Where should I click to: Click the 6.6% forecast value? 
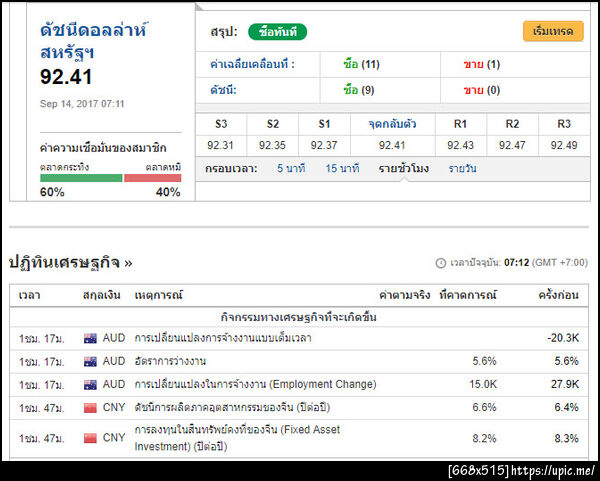point(484,407)
